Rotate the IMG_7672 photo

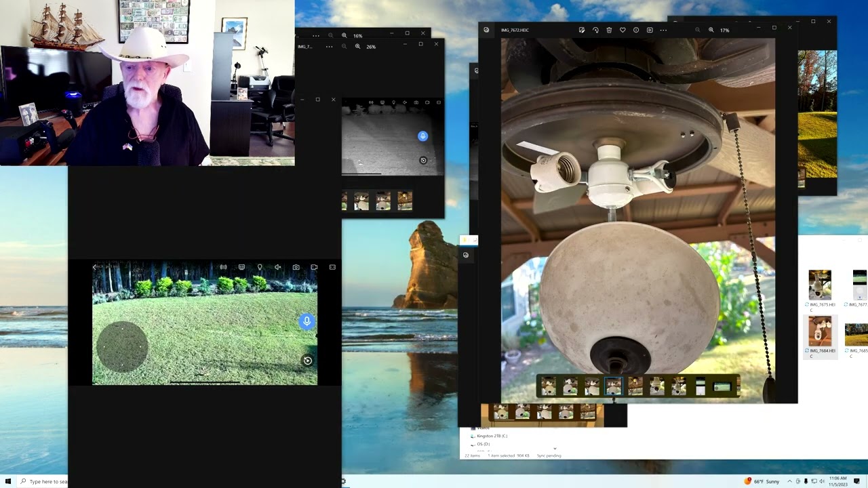(x=595, y=30)
